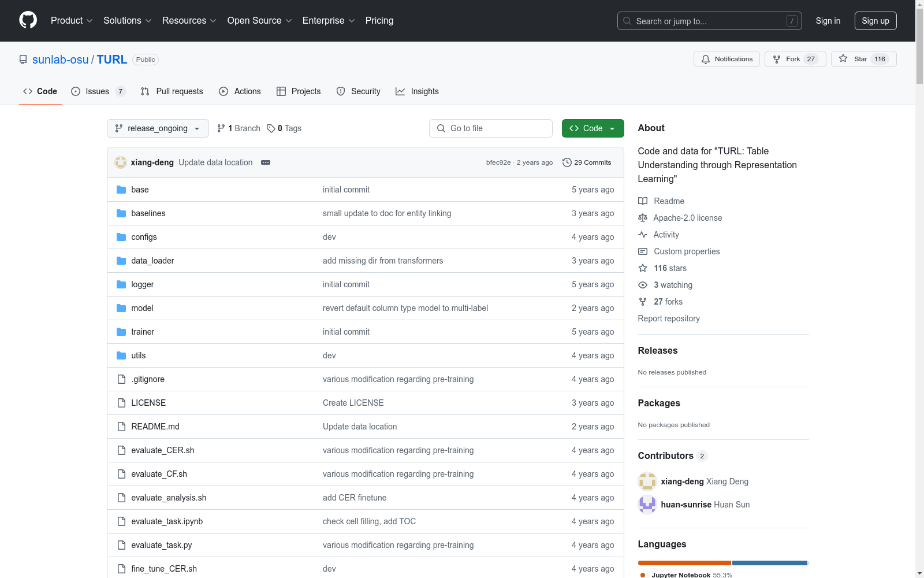This screenshot has height=578, width=924.
Task: Click the Apache license scale icon
Action: (643, 218)
